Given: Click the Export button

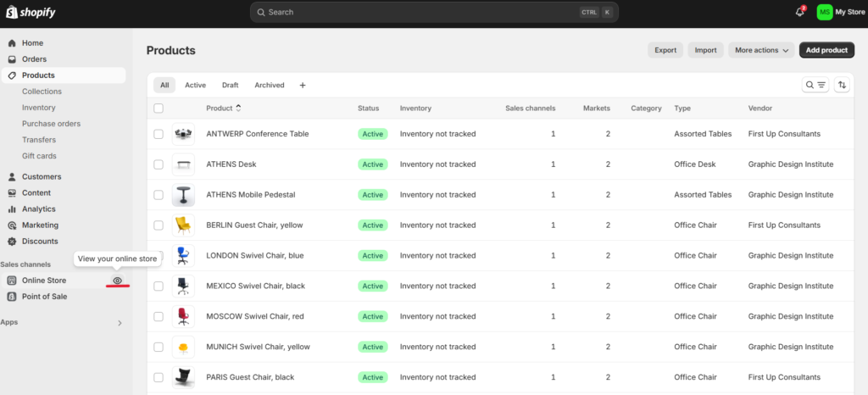Looking at the screenshot, I should pyautogui.click(x=665, y=50).
